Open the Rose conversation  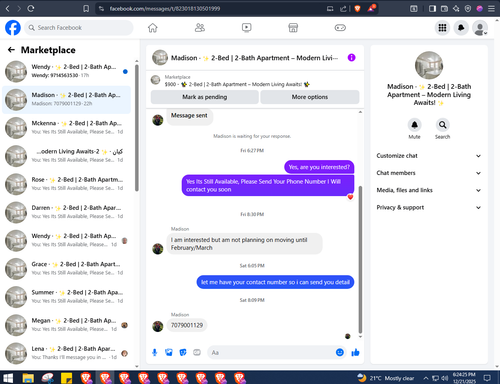pyautogui.click(x=67, y=184)
